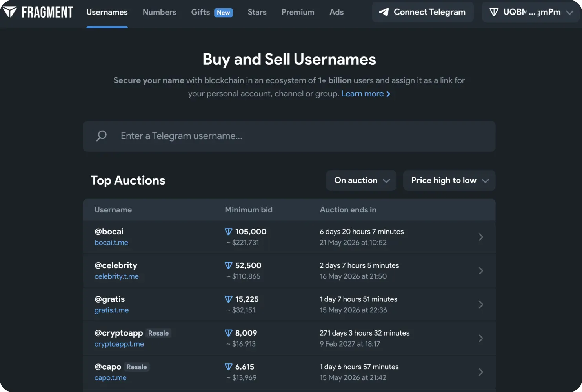Click the New badge beside Gifts
The width and height of the screenshot is (582, 392).
coord(224,13)
